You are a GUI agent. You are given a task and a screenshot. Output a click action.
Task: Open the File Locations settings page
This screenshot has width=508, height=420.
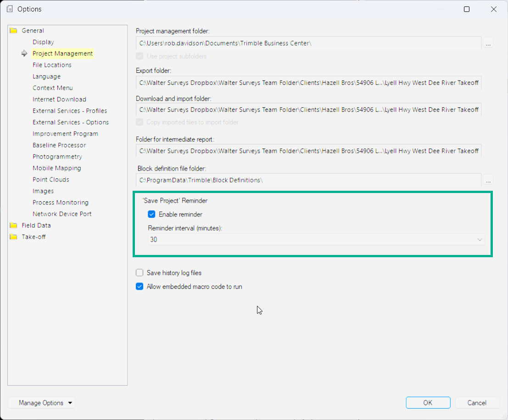point(52,65)
